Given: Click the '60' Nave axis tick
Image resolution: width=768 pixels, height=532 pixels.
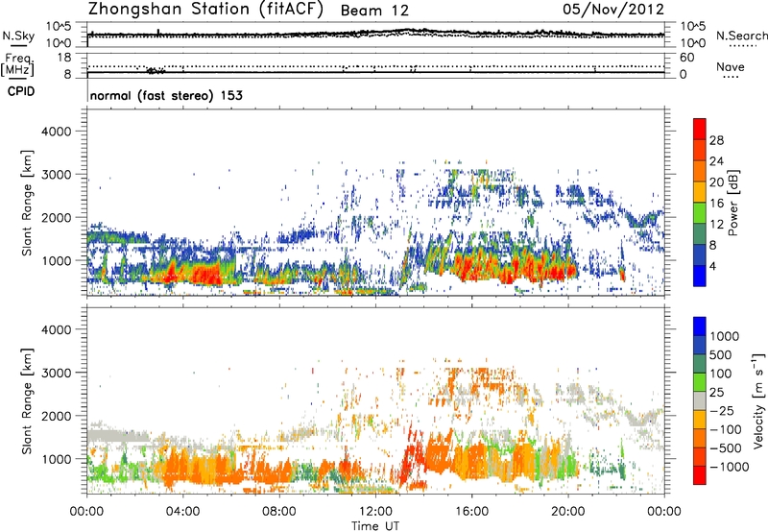Looking at the screenshot, I should tap(686, 58).
